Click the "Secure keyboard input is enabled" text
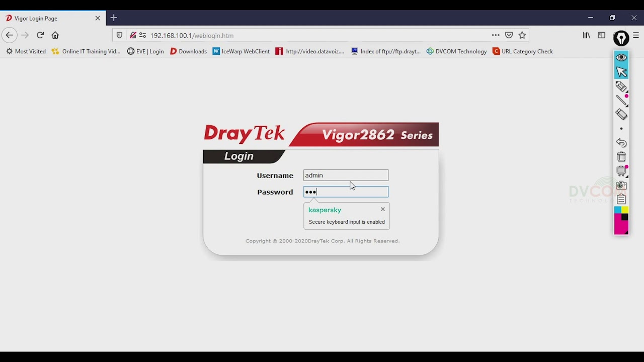 point(347,222)
